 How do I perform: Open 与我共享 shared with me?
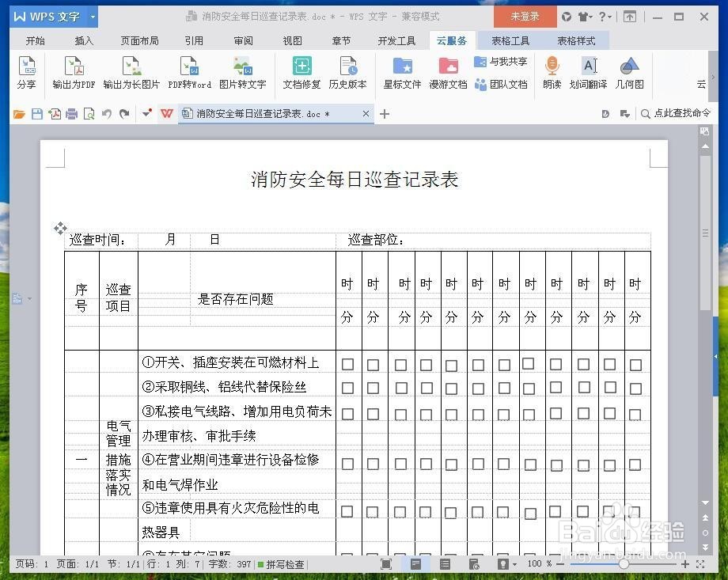point(500,61)
